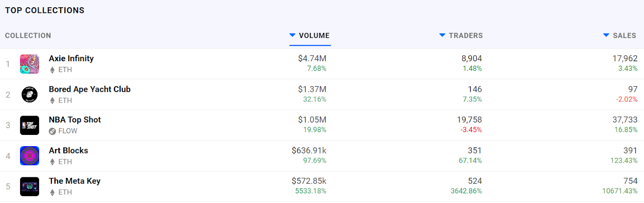Click the $4.74M volume value

point(312,58)
